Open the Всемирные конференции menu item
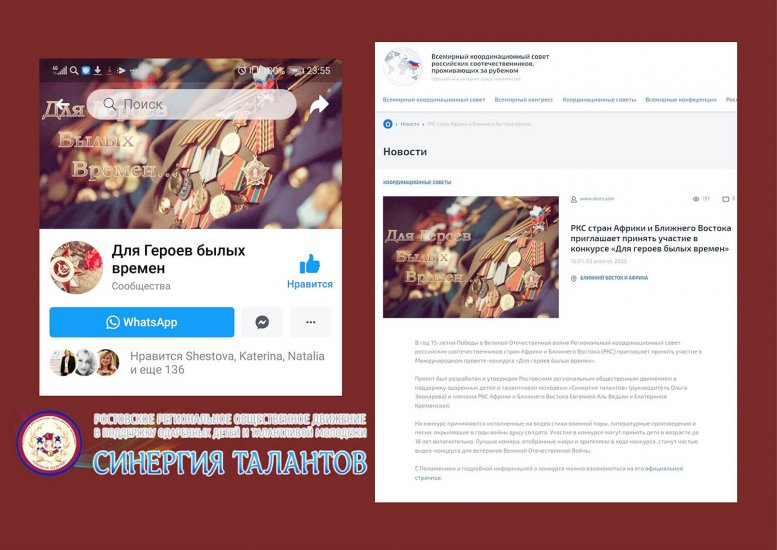 pos(681,100)
